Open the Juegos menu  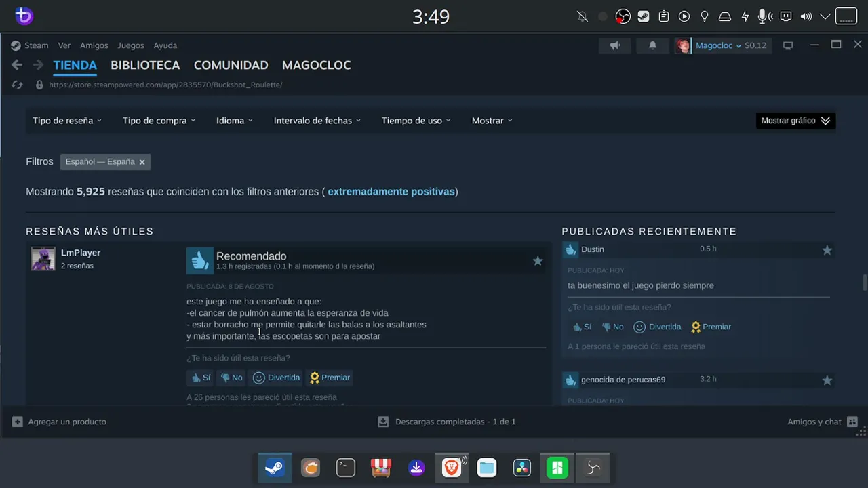(131, 45)
